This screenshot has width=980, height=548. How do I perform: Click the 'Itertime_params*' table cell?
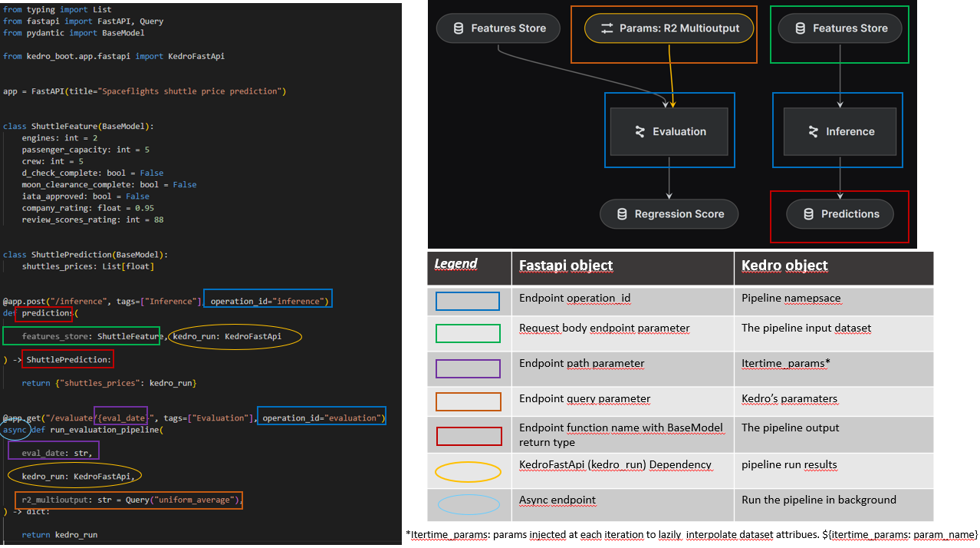click(834, 368)
